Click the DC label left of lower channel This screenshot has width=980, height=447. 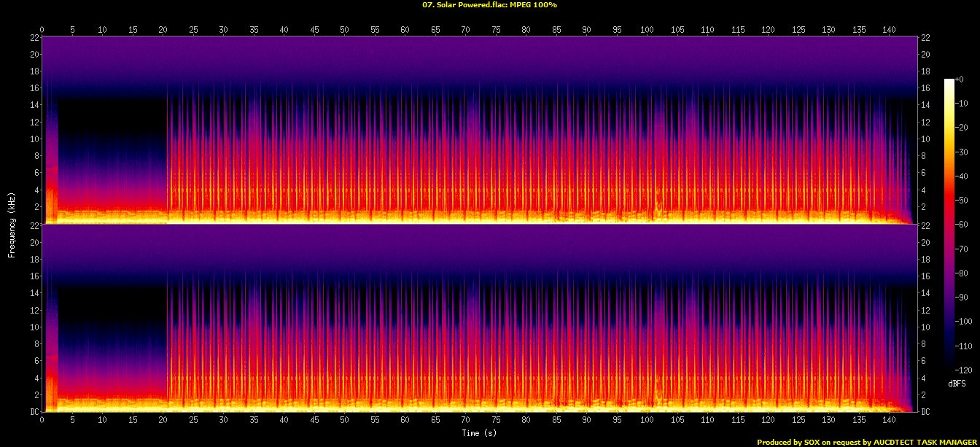point(34,412)
